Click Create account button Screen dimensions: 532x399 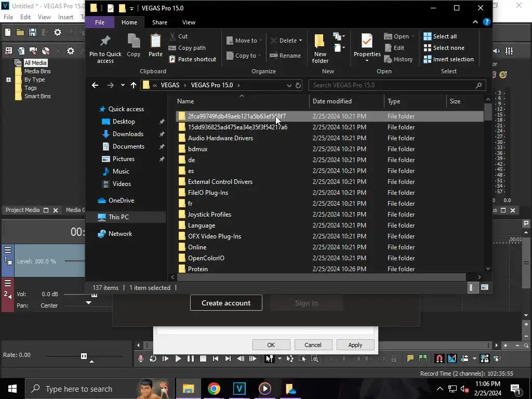pyautogui.click(x=226, y=303)
